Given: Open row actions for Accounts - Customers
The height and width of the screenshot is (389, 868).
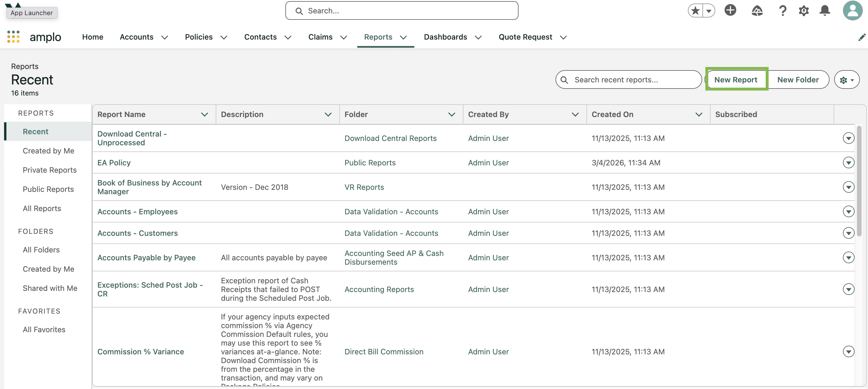Looking at the screenshot, I should coord(848,233).
